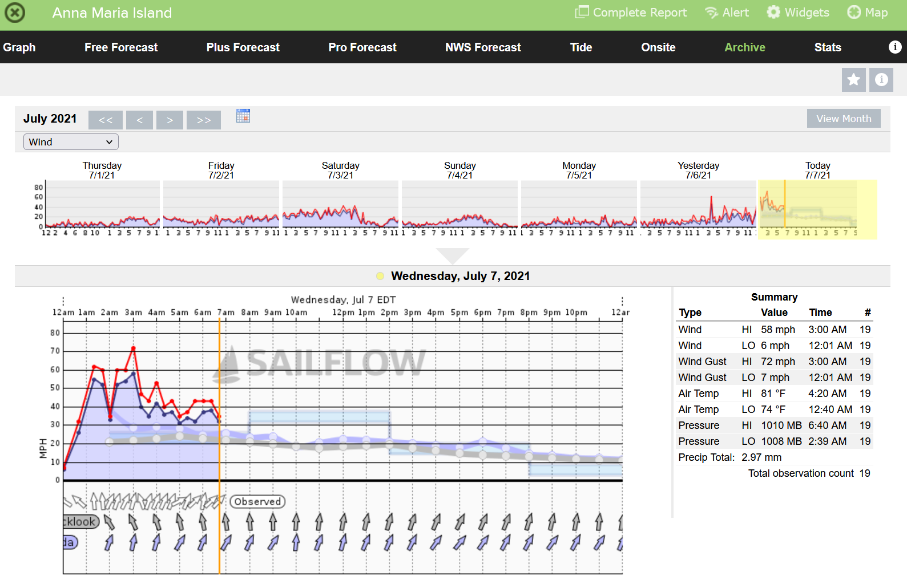Open the Complete Report icon

point(582,12)
